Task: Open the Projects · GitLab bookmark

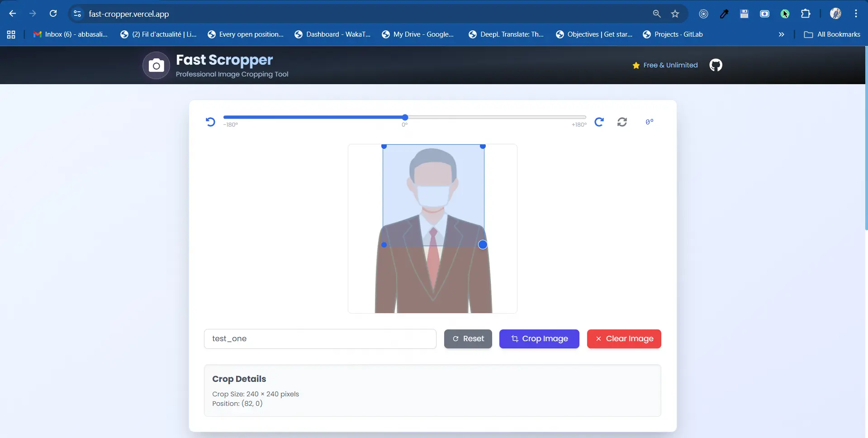Action: pos(673,34)
